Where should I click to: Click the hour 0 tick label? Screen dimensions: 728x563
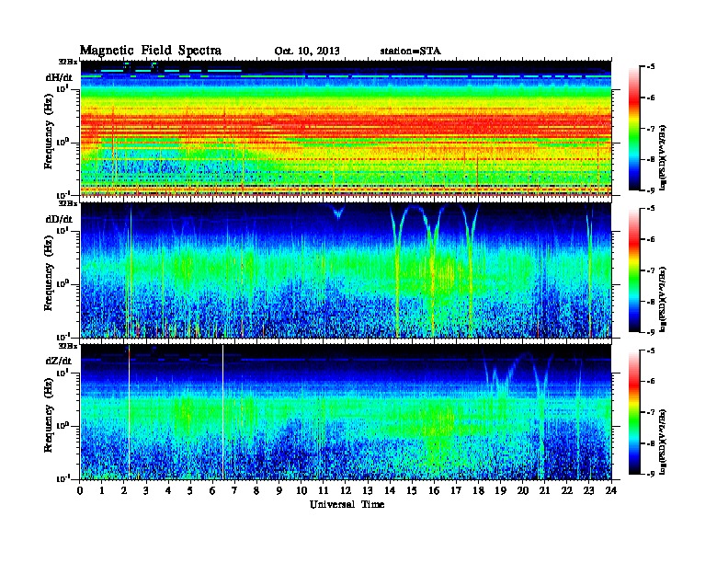(x=80, y=490)
